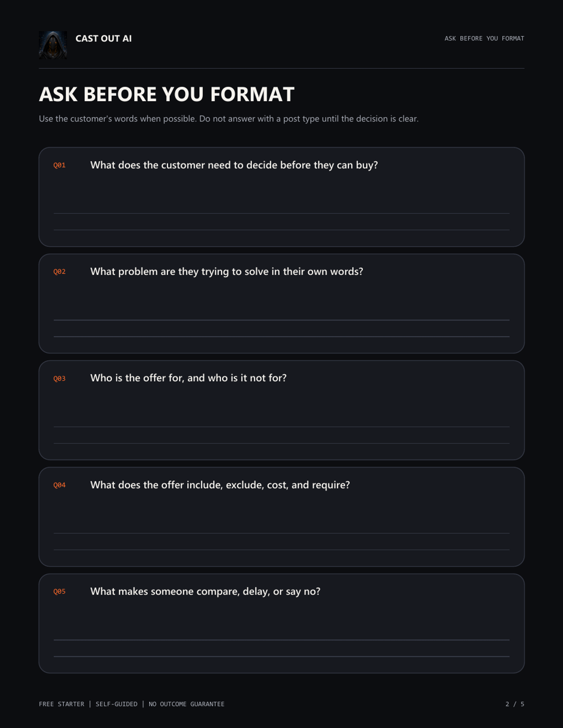Image resolution: width=563 pixels, height=728 pixels.
Task: Click the hooded figure logo icon
Action: pyautogui.click(x=53, y=45)
